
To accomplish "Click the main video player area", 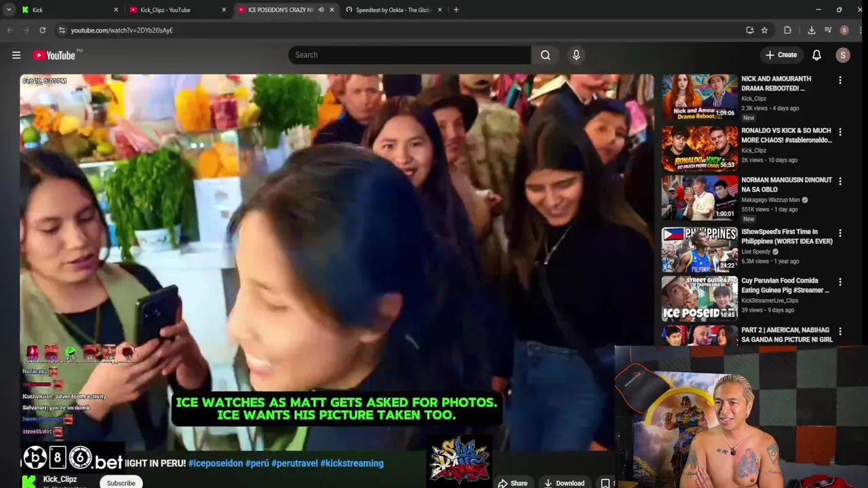I will [x=336, y=262].
